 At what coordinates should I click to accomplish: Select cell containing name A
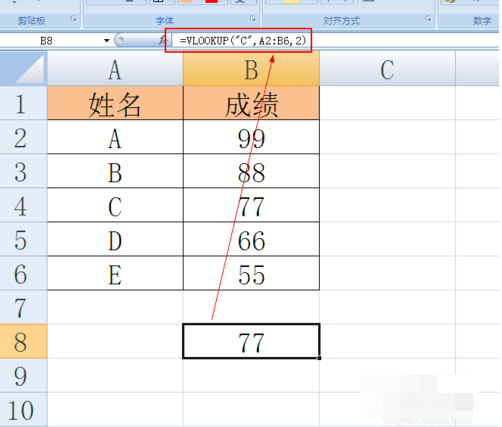[115, 137]
